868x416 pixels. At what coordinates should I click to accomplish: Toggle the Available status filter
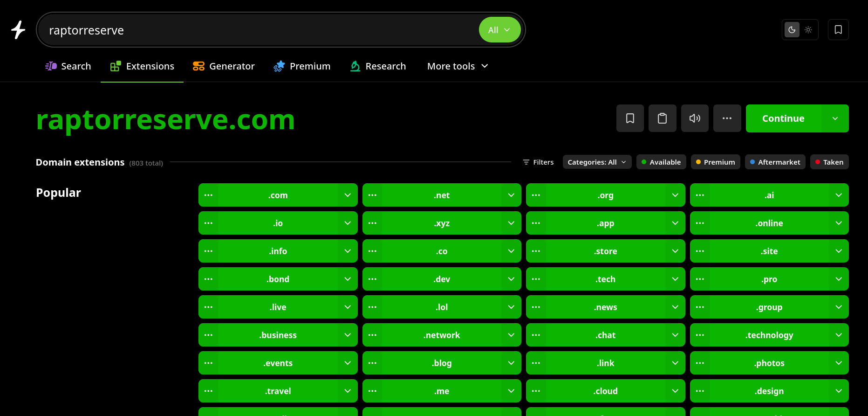(661, 162)
